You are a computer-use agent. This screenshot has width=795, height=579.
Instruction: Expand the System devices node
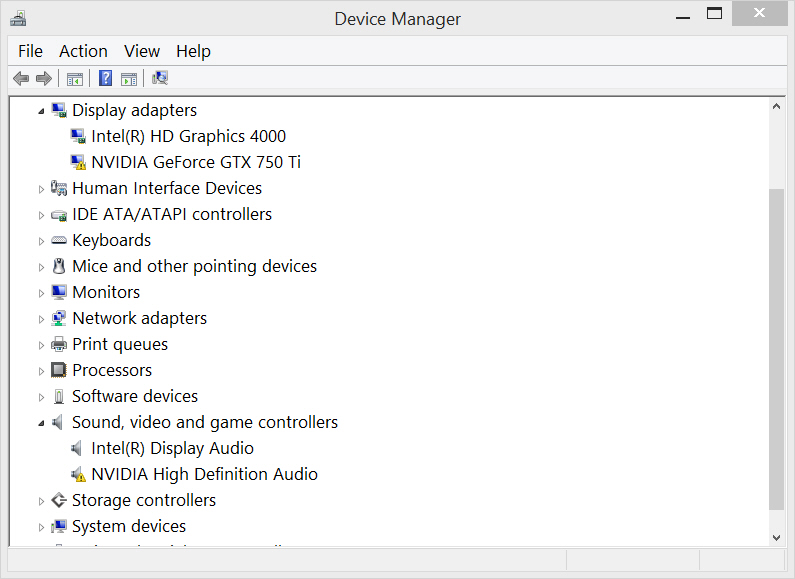point(41,527)
